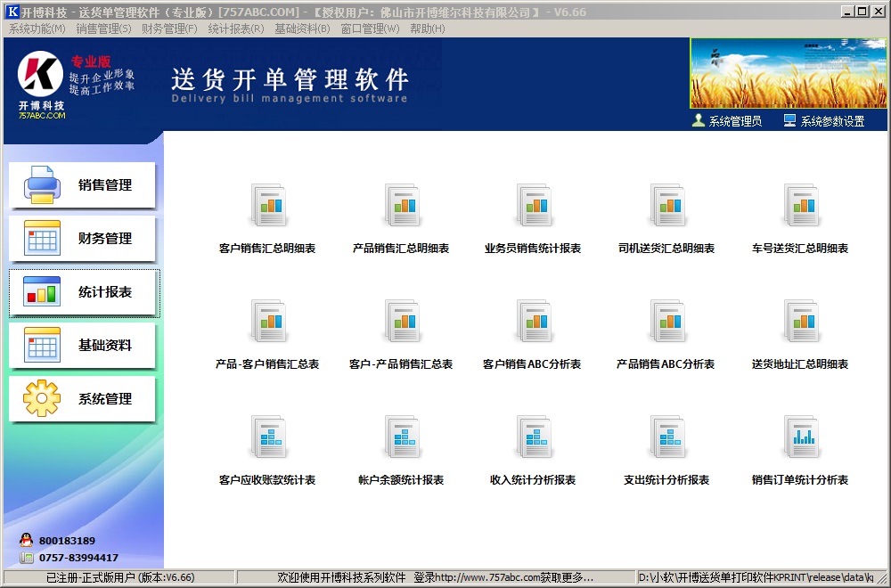Open 系统参数设置 settings link
891x588 pixels.
824,121
